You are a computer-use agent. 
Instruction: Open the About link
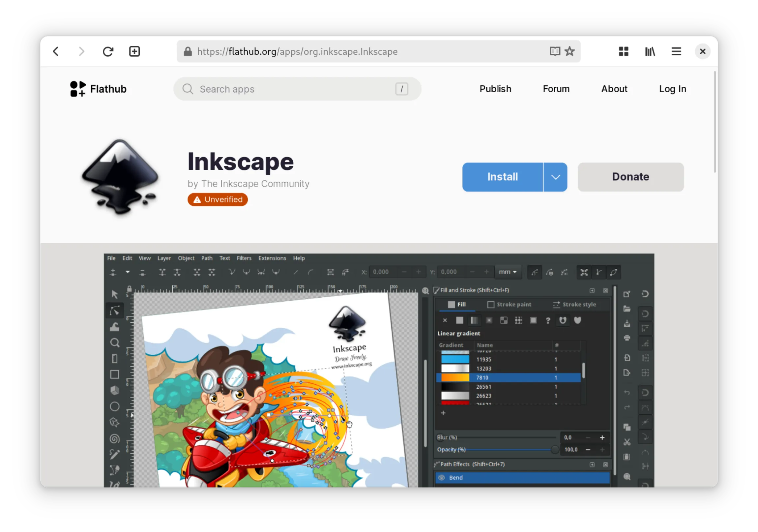[614, 89]
